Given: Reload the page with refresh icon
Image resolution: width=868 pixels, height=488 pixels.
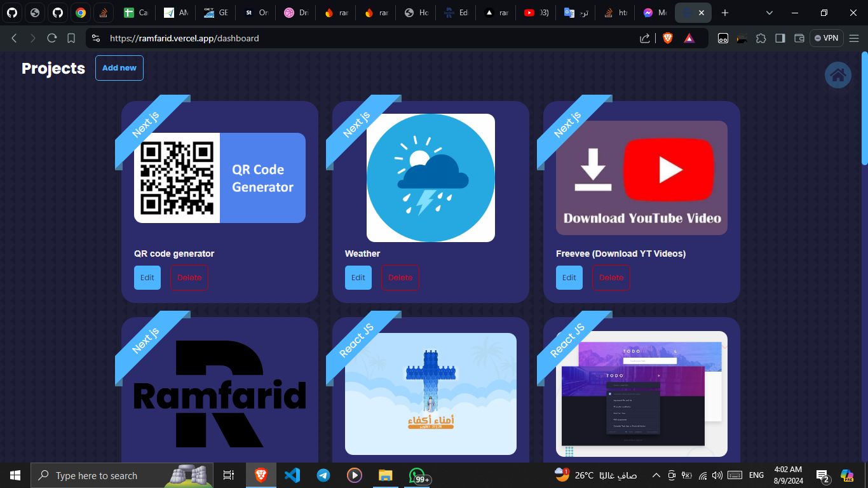Looking at the screenshot, I should 52,38.
